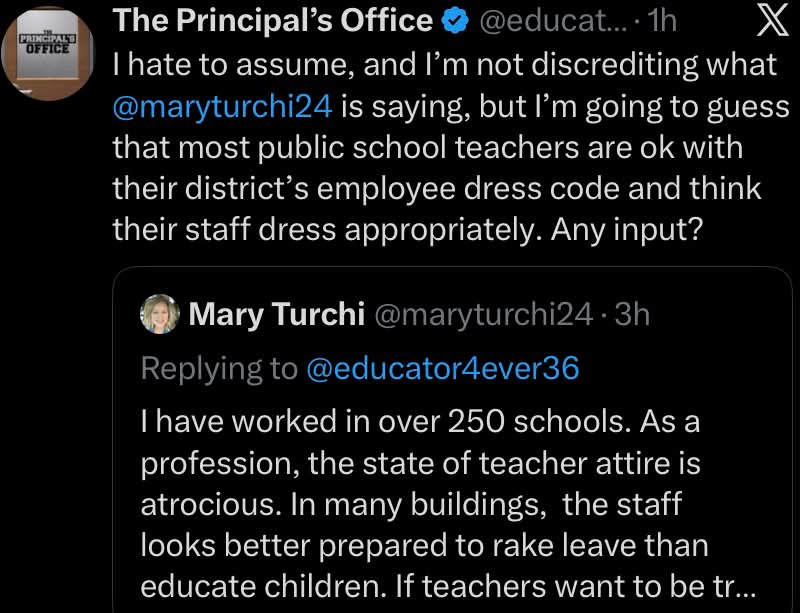Click the 1h timestamp of tweet
This screenshot has height=613, width=800.
coord(661,22)
